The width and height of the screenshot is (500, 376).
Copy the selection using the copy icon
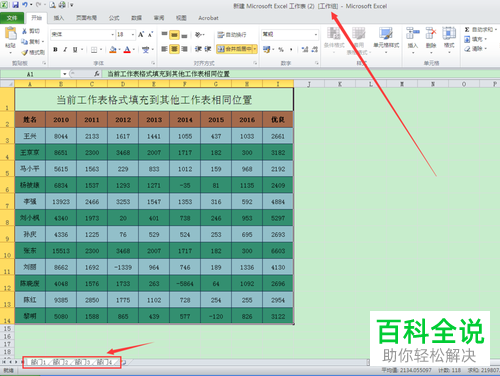[x=24, y=42]
